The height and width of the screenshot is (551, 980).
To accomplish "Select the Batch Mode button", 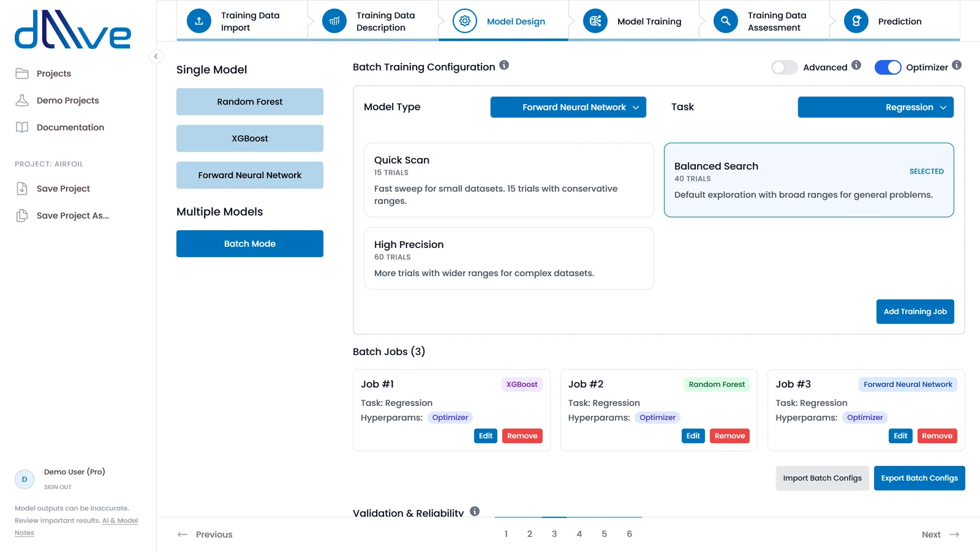I will pyautogui.click(x=250, y=244).
